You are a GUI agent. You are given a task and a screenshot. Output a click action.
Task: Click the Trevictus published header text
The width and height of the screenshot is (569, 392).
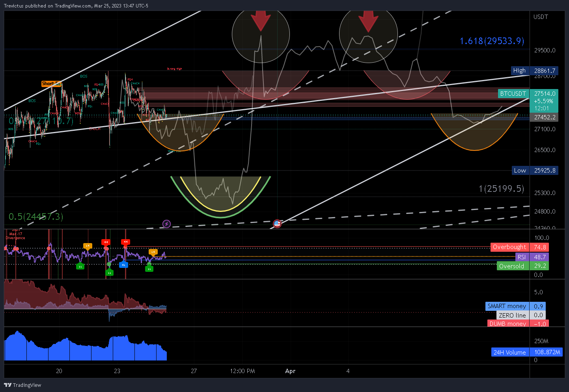pyautogui.click(x=76, y=6)
